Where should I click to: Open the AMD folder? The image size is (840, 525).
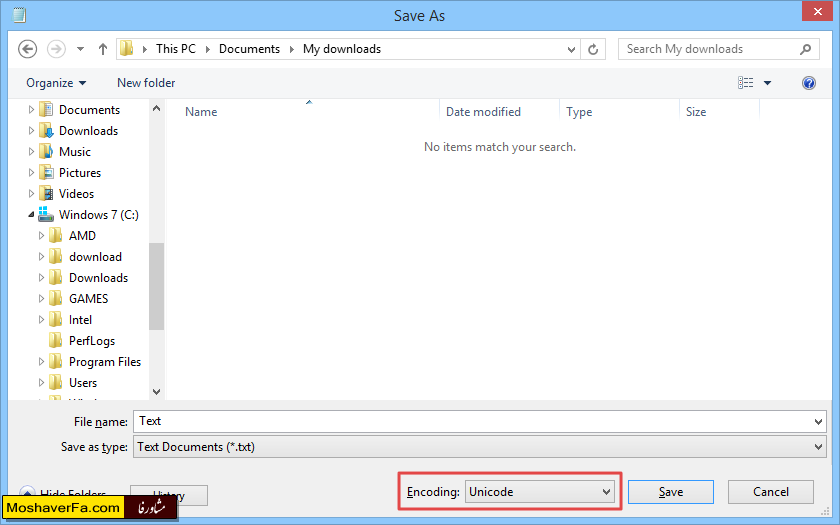coord(82,236)
